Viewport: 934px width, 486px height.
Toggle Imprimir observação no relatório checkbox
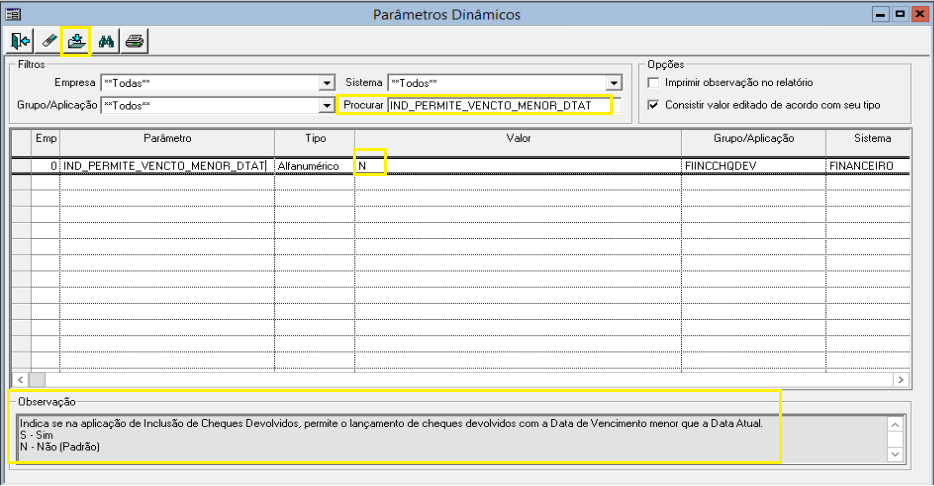click(653, 83)
